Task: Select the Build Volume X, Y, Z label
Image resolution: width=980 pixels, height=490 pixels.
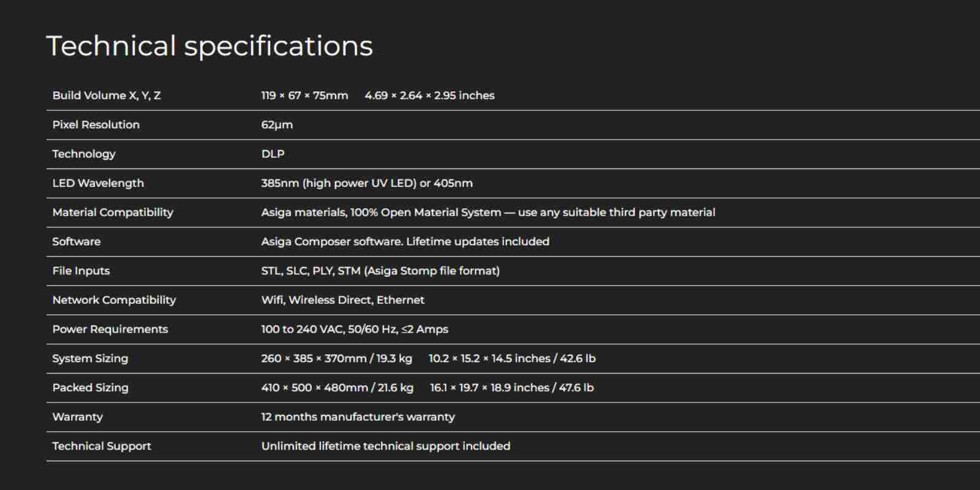Action: click(x=107, y=96)
